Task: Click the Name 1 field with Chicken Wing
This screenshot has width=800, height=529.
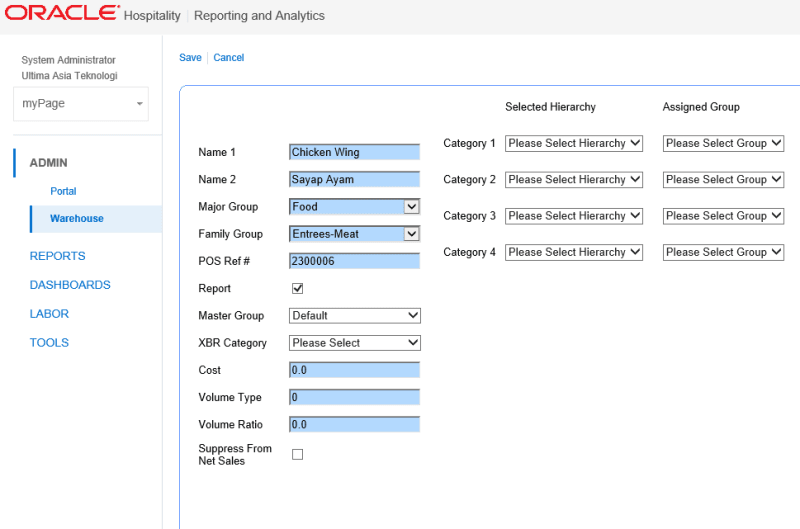Action: [x=355, y=152]
